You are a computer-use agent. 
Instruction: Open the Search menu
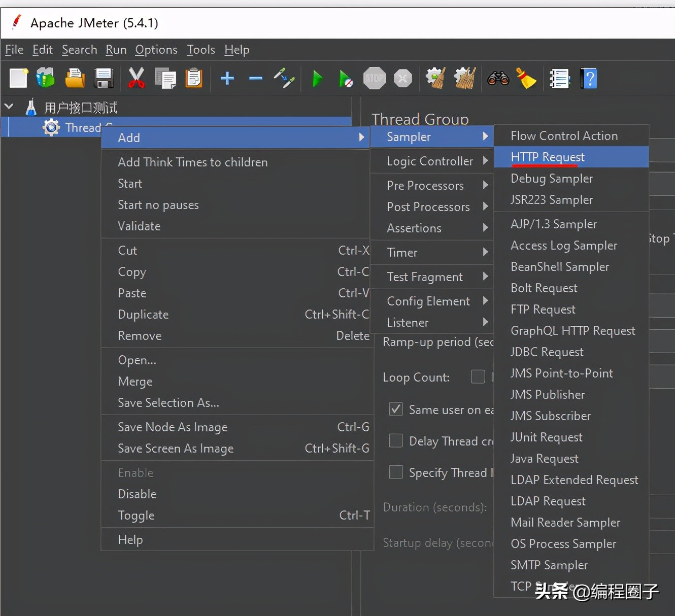[79, 50]
